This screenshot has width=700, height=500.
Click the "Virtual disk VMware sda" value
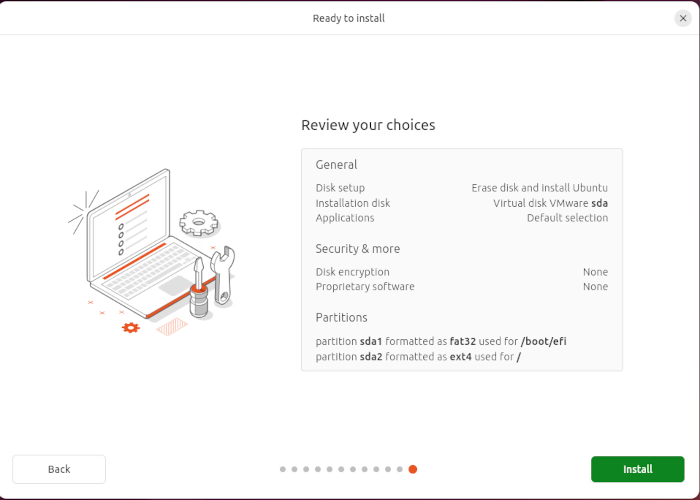pos(550,203)
